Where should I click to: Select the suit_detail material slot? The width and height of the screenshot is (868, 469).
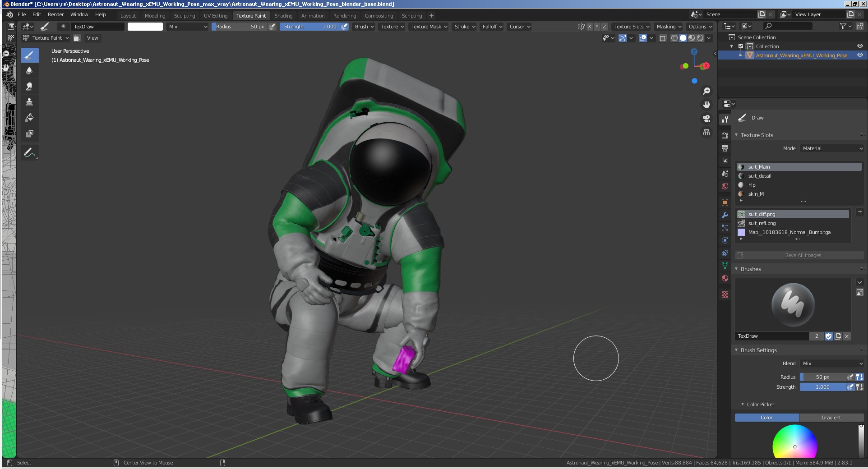799,176
